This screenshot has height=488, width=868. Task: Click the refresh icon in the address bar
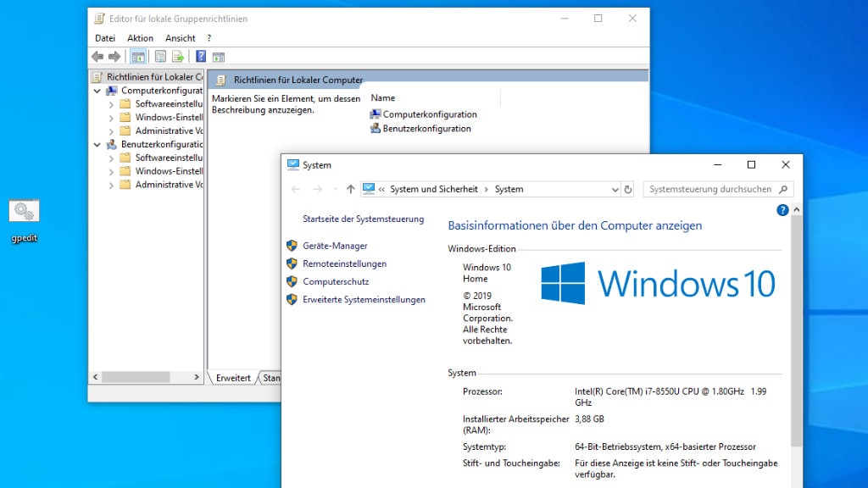(628, 189)
